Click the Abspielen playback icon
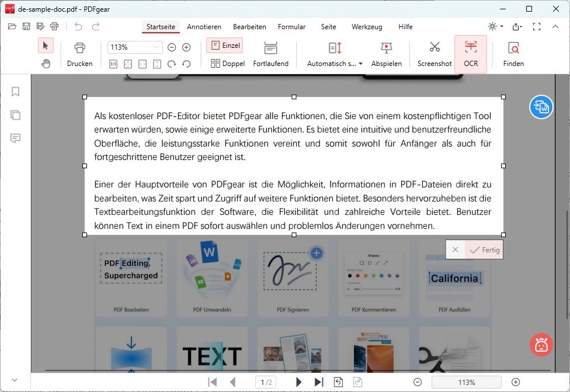 387,54
